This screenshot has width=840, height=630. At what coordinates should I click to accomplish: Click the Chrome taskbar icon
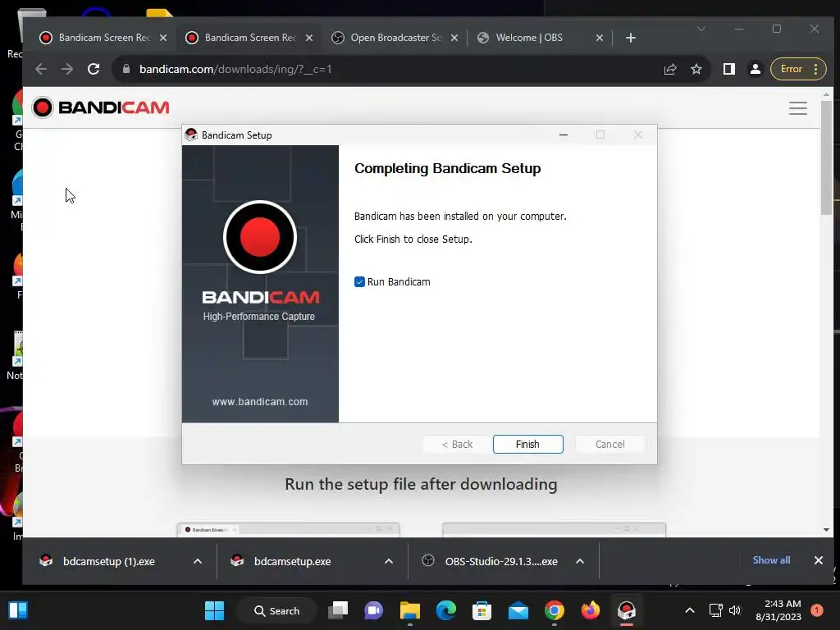(x=555, y=610)
